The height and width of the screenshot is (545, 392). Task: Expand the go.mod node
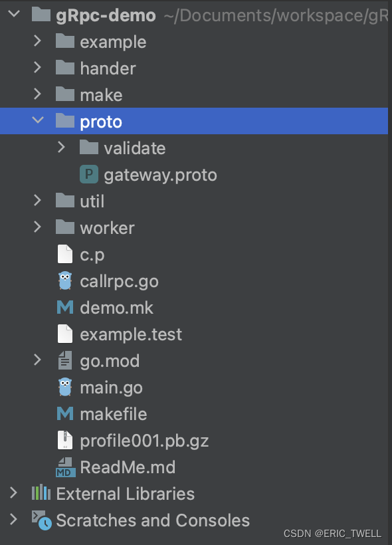pyautogui.click(x=37, y=360)
